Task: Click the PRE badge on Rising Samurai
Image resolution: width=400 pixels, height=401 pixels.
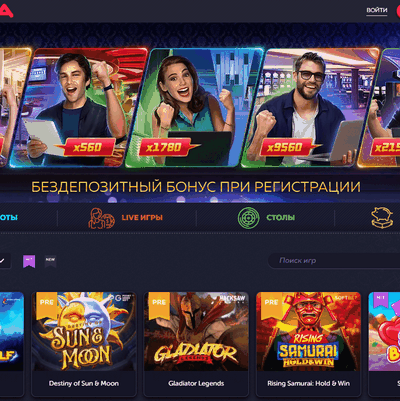Action: pyautogui.click(x=271, y=305)
